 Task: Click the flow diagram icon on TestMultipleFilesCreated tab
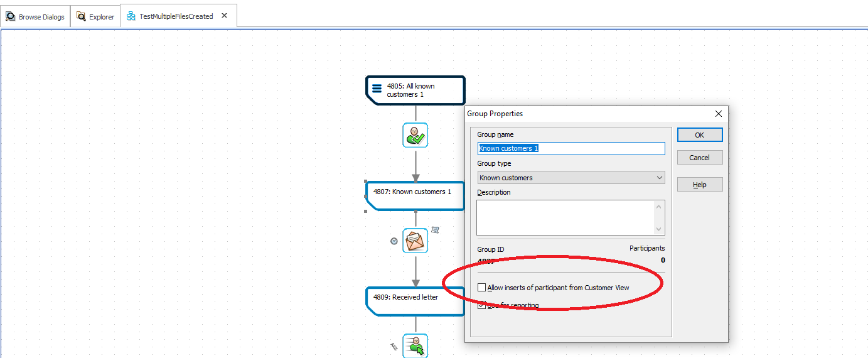point(131,16)
